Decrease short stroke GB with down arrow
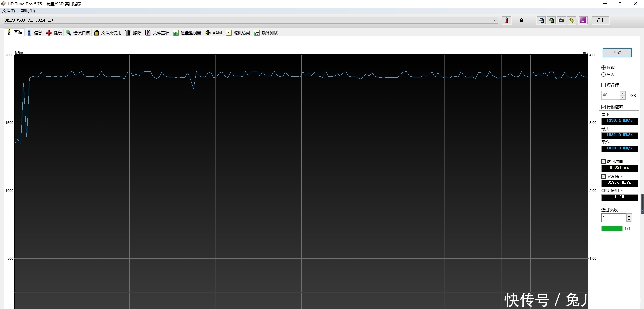The height and width of the screenshot is (309, 644). point(623,97)
